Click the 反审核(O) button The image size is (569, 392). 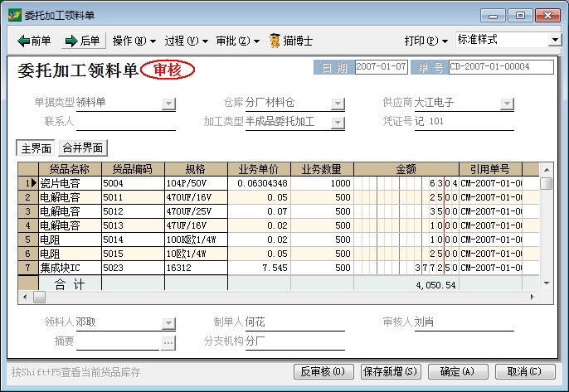[x=323, y=371]
